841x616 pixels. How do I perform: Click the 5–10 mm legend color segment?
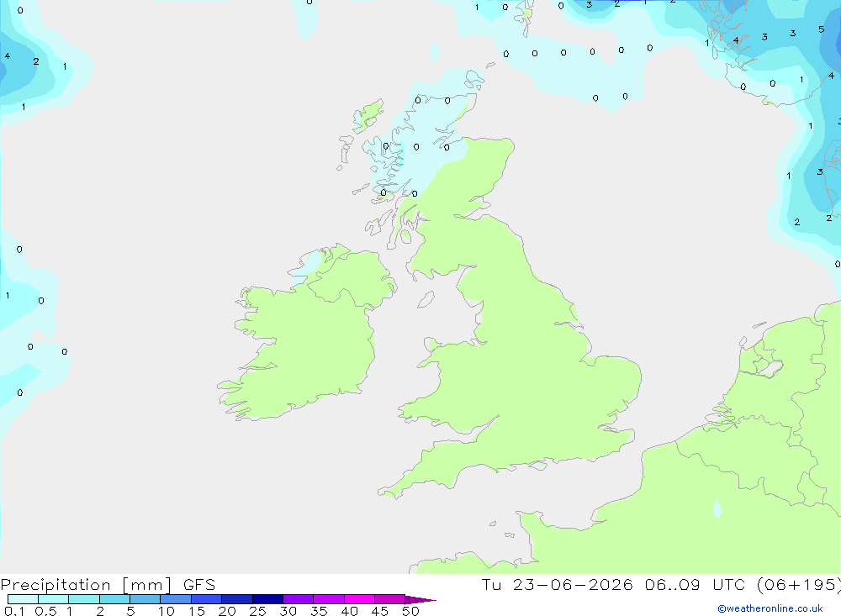pyautogui.click(x=145, y=599)
